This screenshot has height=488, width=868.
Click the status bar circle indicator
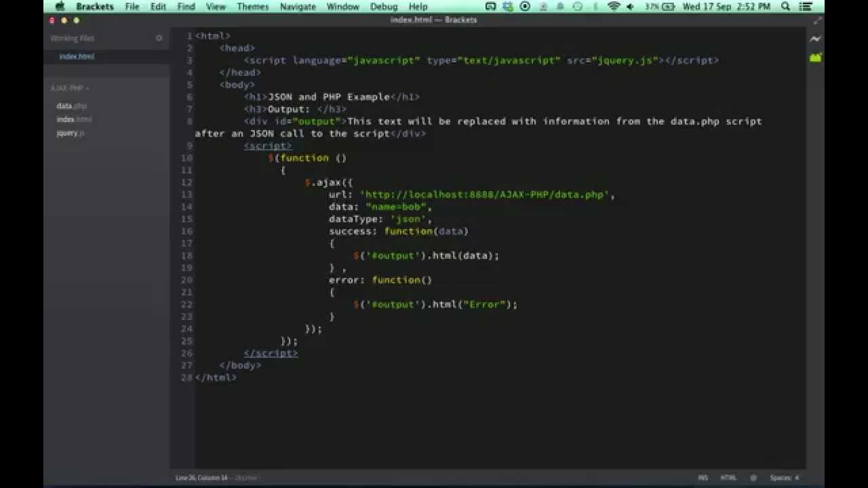click(x=753, y=478)
